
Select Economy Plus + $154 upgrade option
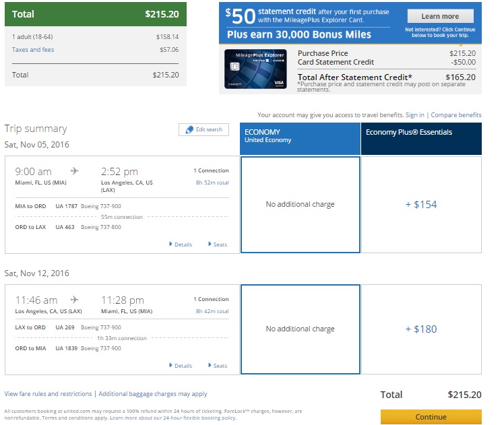pyautogui.click(x=421, y=205)
